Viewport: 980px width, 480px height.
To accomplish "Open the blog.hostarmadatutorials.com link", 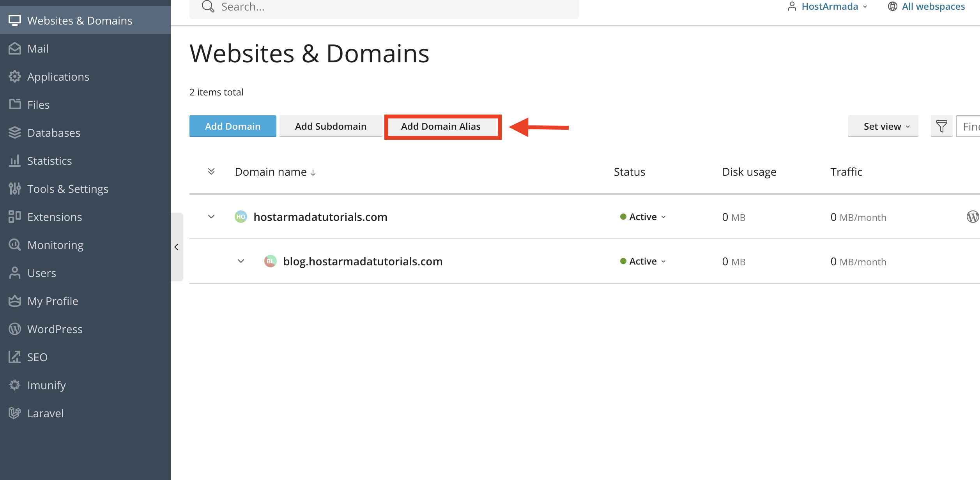I will tap(363, 261).
